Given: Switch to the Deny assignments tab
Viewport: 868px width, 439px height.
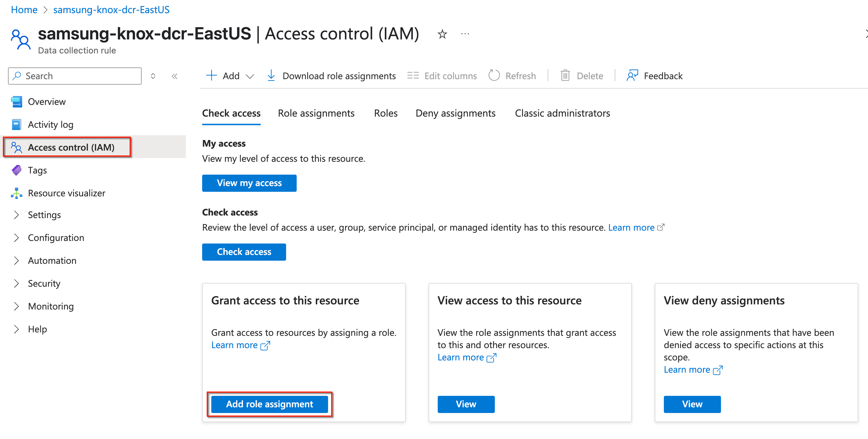Looking at the screenshot, I should point(455,113).
